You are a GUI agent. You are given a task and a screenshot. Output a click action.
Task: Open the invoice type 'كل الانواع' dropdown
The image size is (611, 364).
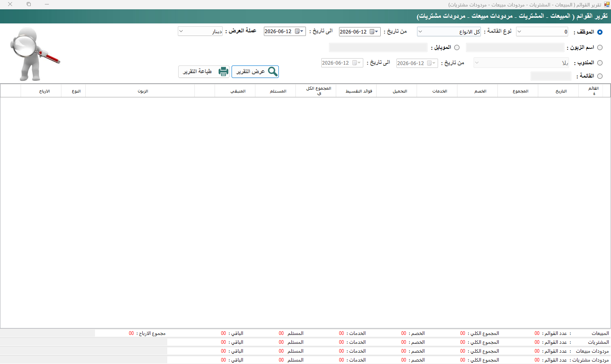point(449,32)
